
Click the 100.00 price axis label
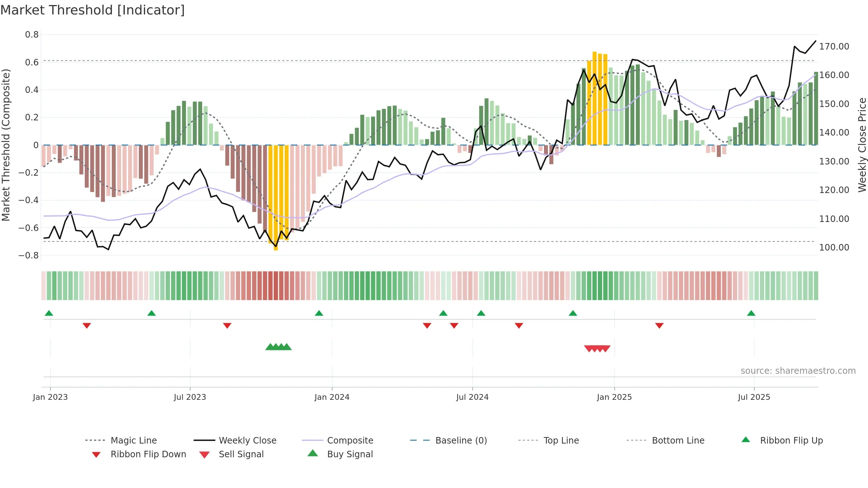click(834, 247)
